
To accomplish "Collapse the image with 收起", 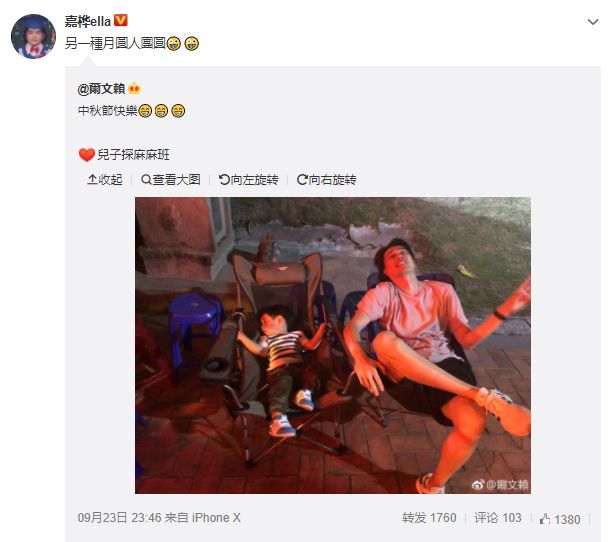I will click(105, 180).
